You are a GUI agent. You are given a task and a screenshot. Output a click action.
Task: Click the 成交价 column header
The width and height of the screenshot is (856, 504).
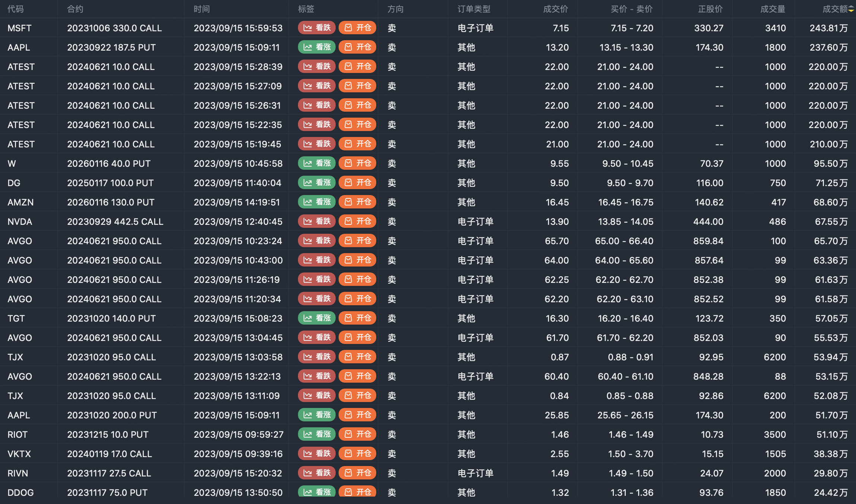click(x=555, y=9)
